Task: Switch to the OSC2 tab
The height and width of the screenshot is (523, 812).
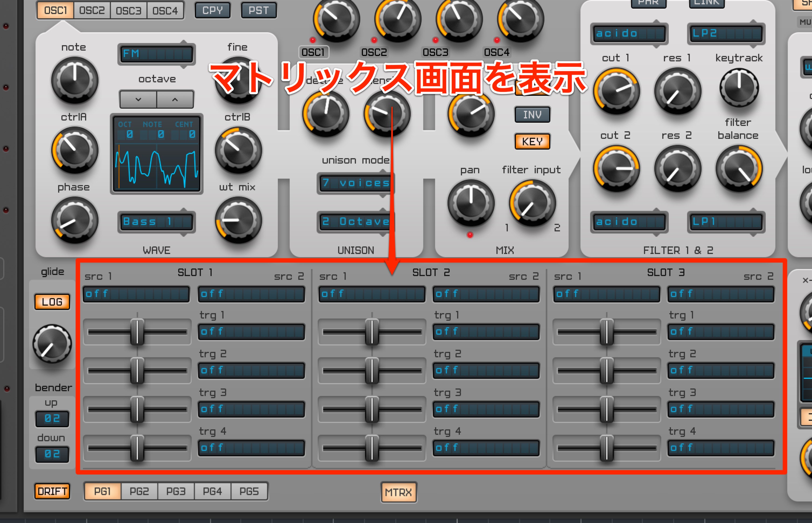Action: (92, 10)
